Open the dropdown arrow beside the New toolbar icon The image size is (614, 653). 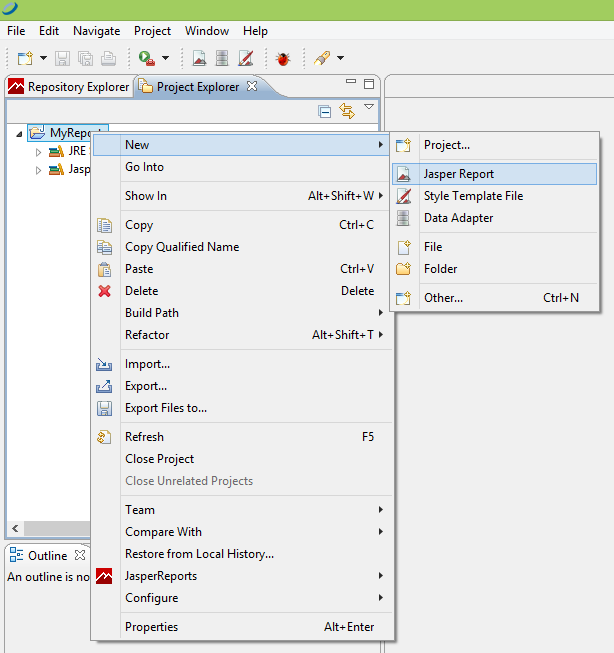43,58
